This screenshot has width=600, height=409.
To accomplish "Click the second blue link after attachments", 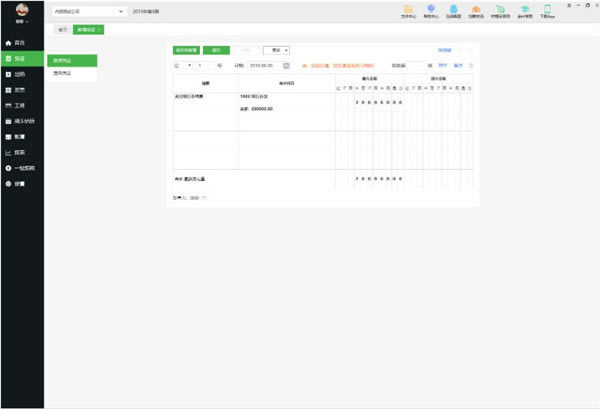I will coord(458,65).
